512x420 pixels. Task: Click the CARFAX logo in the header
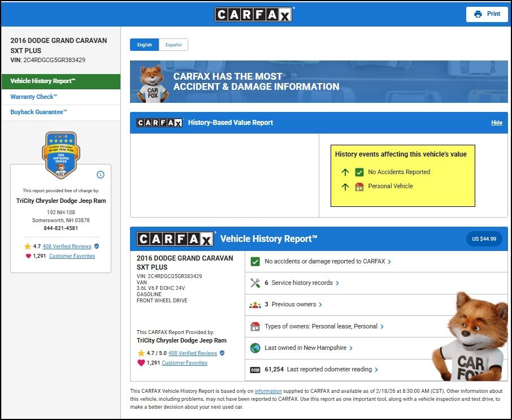[253, 14]
